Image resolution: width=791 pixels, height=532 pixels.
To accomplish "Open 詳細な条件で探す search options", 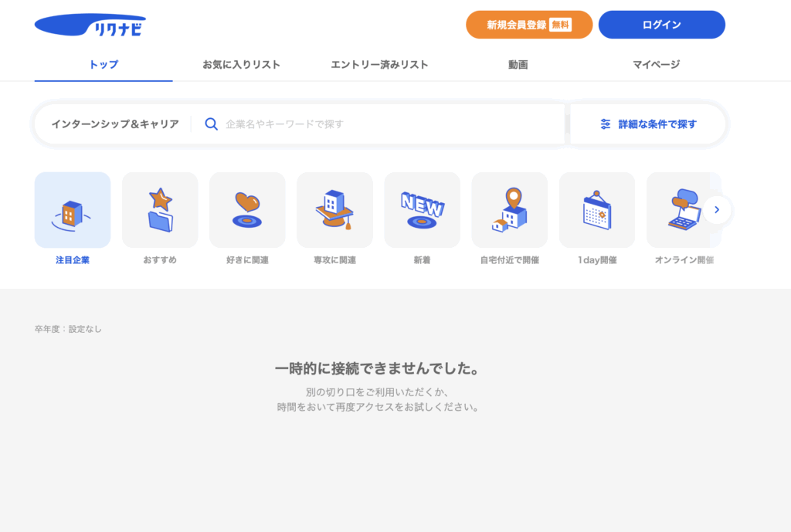I will click(648, 124).
